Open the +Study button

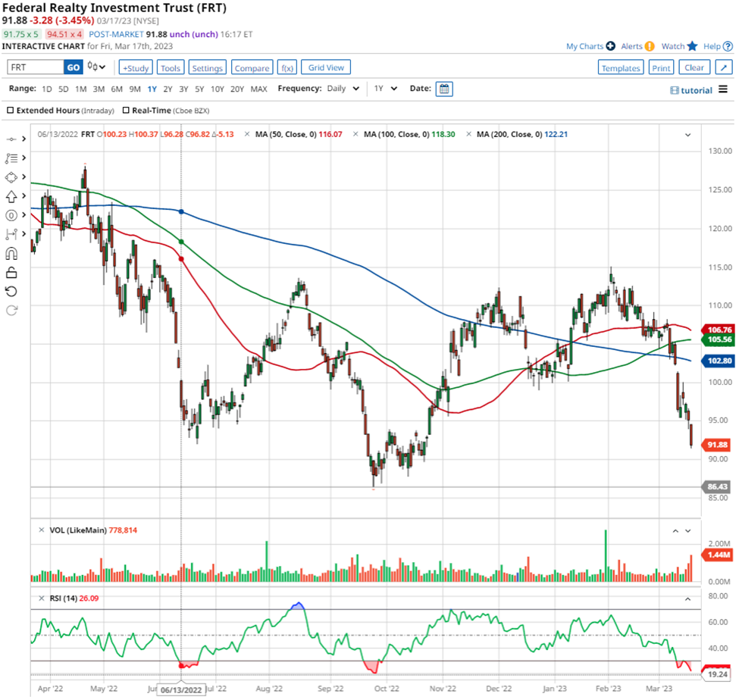(x=136, y=68)
